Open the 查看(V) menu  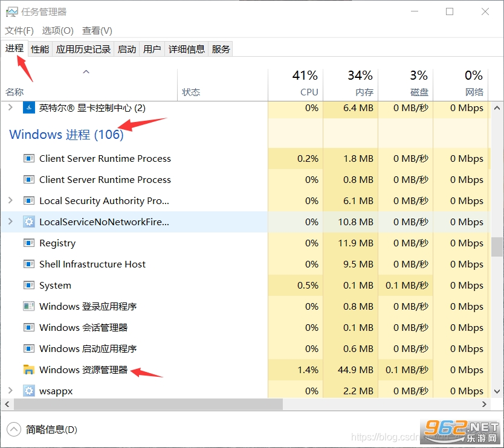pyautogui.click(x=97, y=31)
